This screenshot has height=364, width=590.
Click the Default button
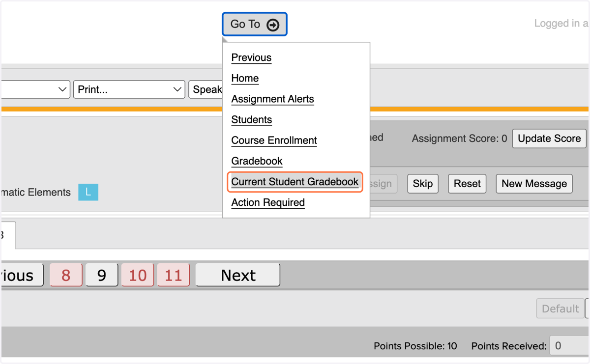click(x=560, y=308)
